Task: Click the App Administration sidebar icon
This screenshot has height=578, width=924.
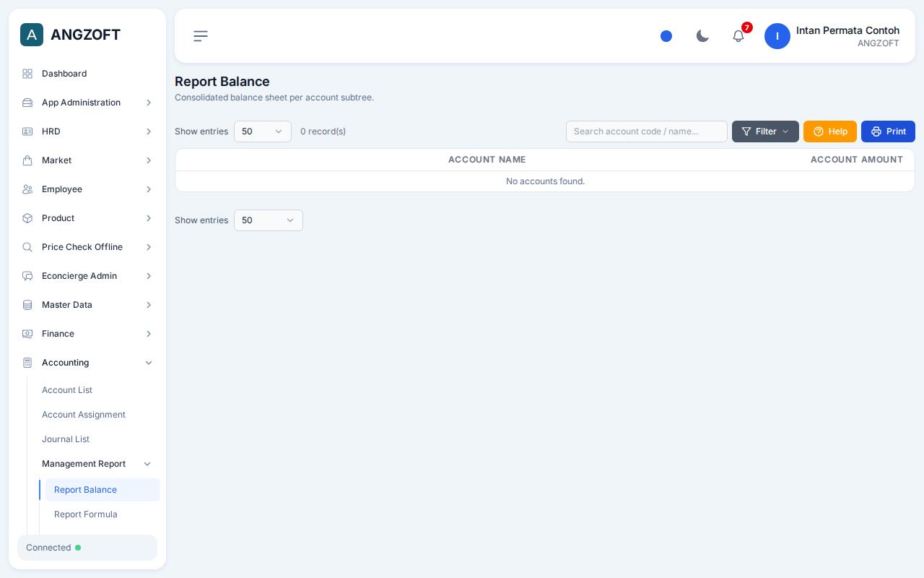Action: click(x=27, y=103)
